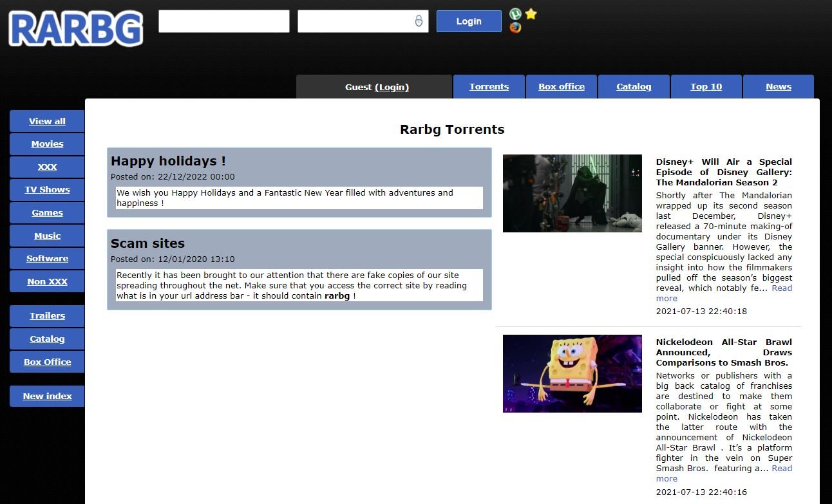This screenshot has width=832, height=504.
Task: Click the RARBG logo
Action: point(76,29)
